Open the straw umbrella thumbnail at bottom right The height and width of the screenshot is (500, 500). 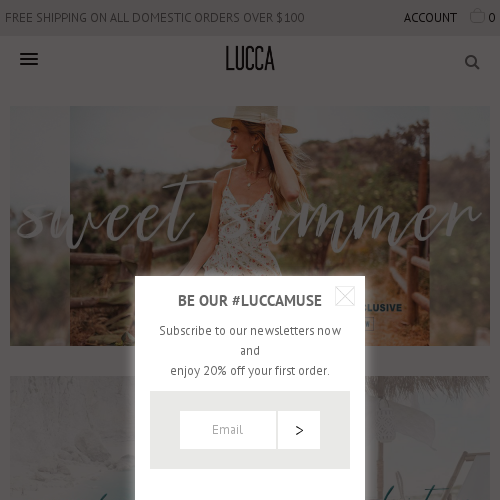(427, 438)
